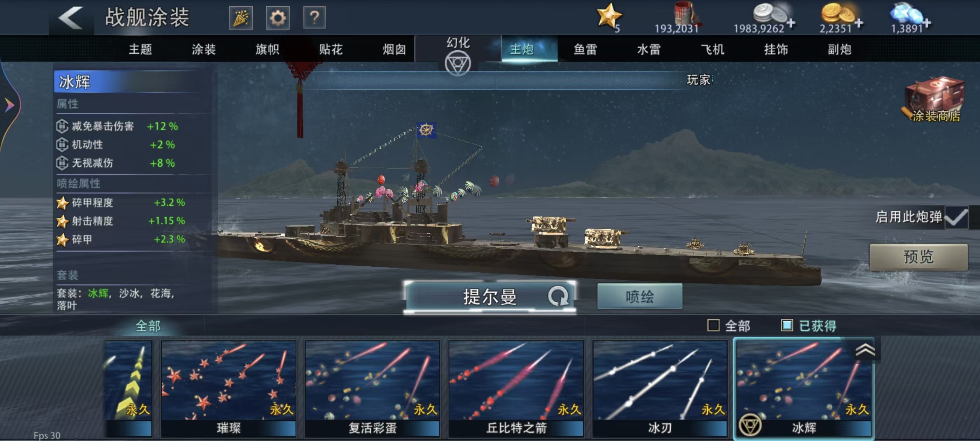Go back using the arrow icon

point(71,18)
